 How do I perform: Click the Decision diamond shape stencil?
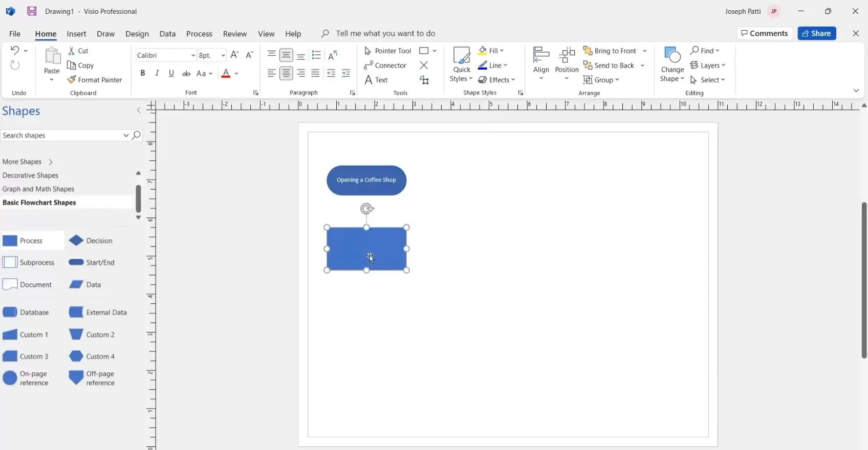click(76, 240)
